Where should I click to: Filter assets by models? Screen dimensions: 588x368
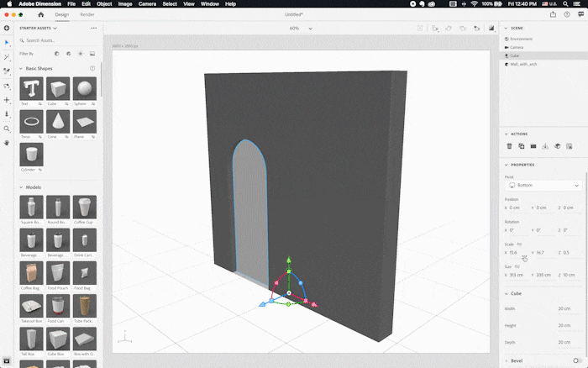coord(56,54)
